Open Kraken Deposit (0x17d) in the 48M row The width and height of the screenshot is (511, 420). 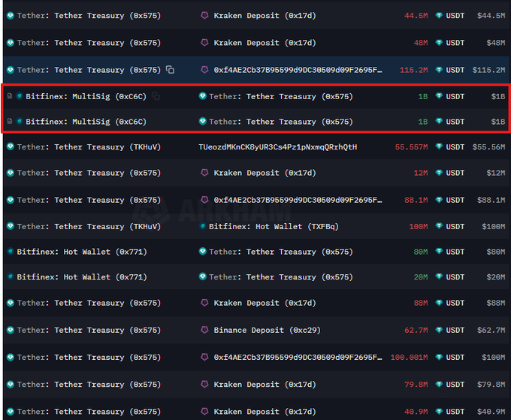click(x=265, y=43)
